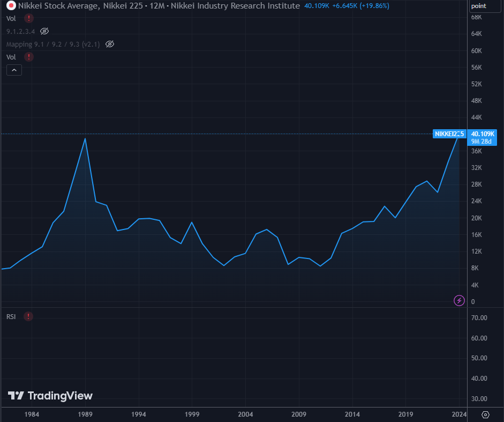This screenshot has height=422, width=504.
Task: Show the hidden 9.1.2.3.4 indicator
Action: click(44, 31)
